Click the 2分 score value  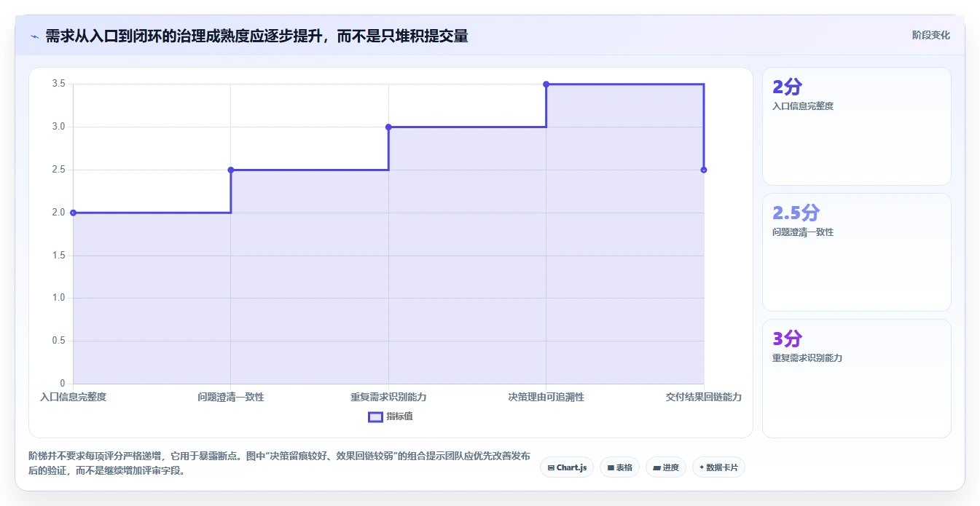[x=787, y=87]
